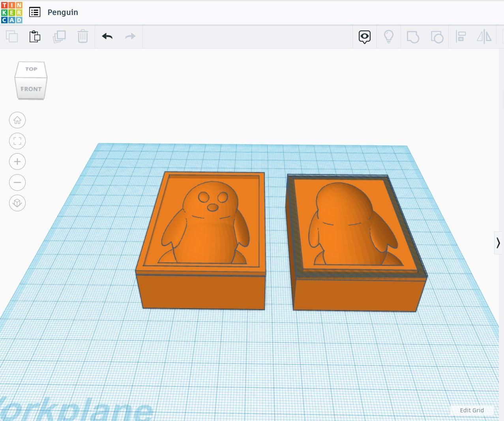Mirror the shape with the Flip tool
Image resolution: width=504 pixels, height=421 pixels.
pyautogui.click(x=484, y=36)
